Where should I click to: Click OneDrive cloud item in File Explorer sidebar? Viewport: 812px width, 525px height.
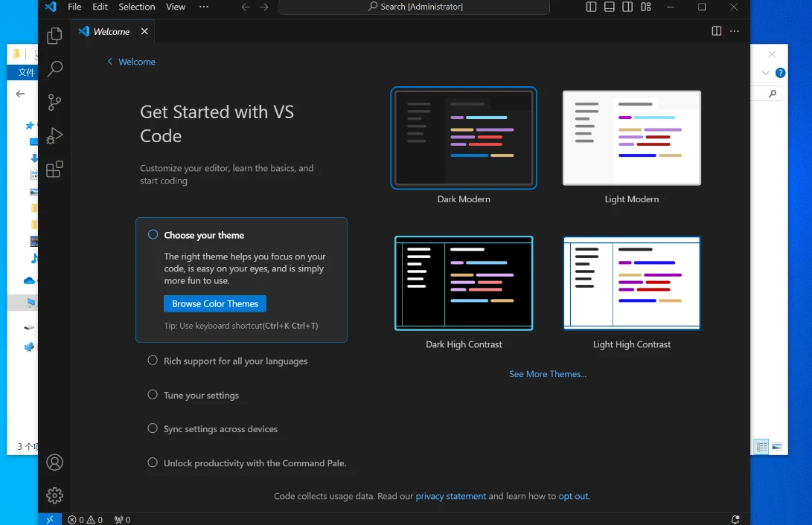[x=30, y=280]
